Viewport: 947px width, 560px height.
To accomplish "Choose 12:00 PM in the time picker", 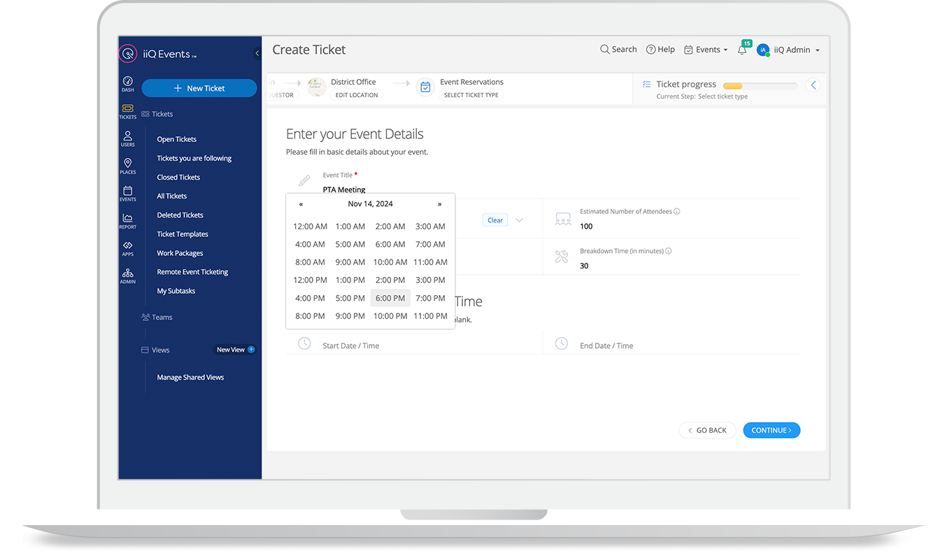I will pos(310,280).
